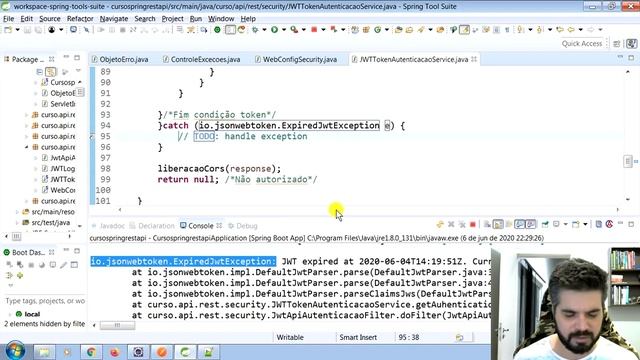This screenshot has height=360, width=640.
Task: Open the Debug configurations dropdown arrow
Action: pyautogui.click(x=264, y=30)
